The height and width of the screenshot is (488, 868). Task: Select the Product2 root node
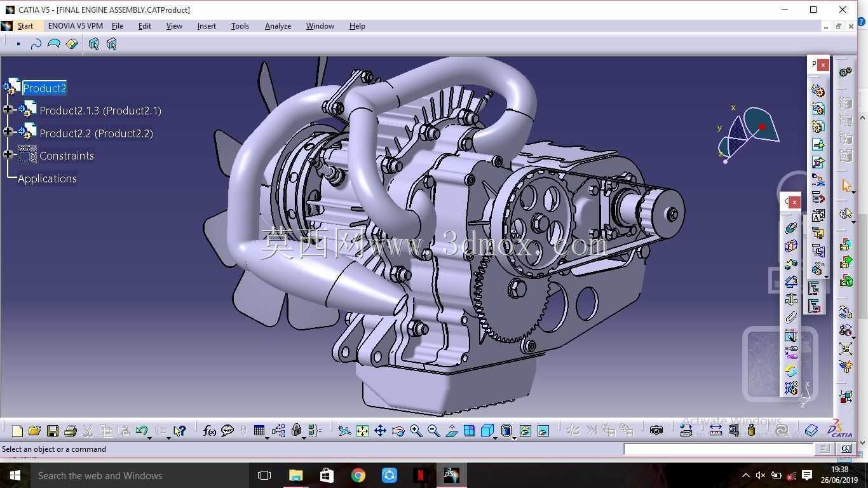(44, 88)
